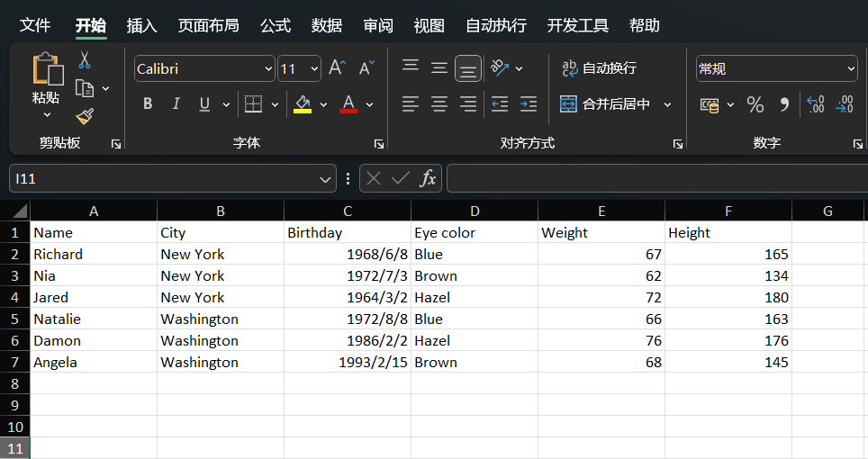Viewport: 868px width, 459px height.
Task: Increase the cell indent
Action: pyautogui.click(x=529, y=104)
